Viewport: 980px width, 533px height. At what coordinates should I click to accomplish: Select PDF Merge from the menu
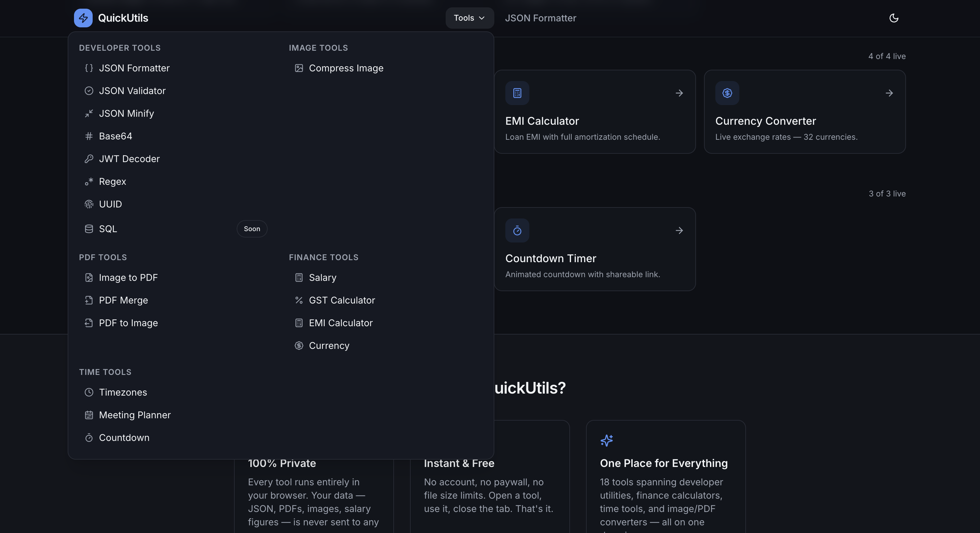(x=175, y=301)
